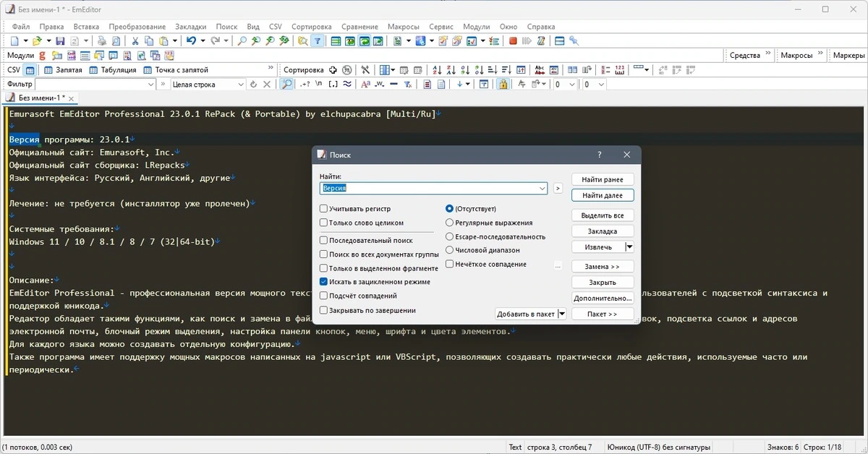Cut selection with the scissors icon
868x454 pixels.
(x=135, y=41)
